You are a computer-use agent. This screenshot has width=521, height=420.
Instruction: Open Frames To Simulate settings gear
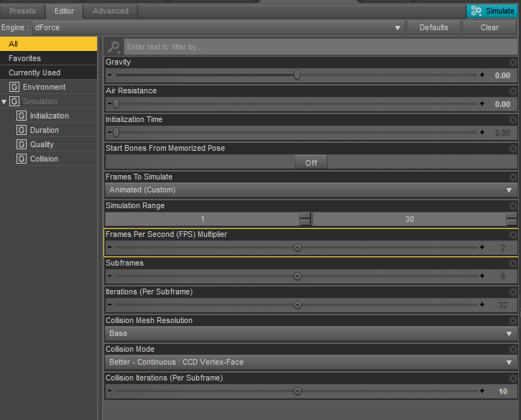tap(512, 177)
